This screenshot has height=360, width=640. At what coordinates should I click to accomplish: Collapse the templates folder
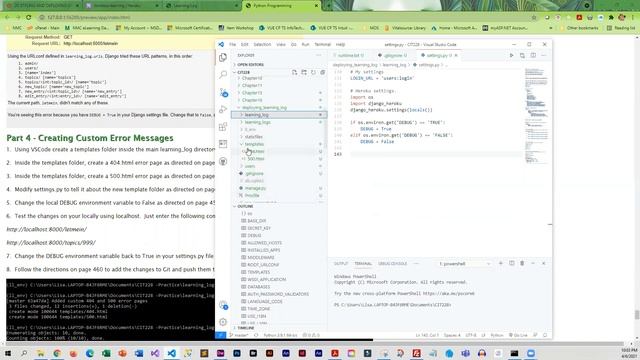(254, 144)
